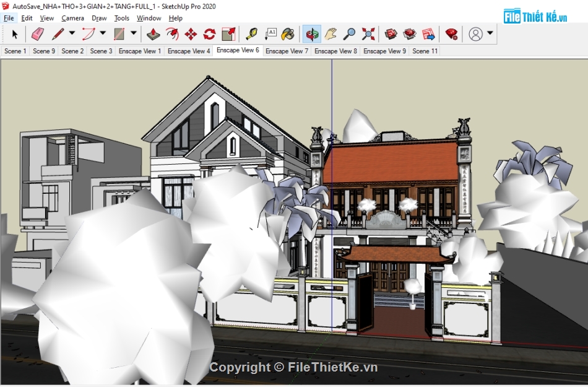Switch to the Enscape View 8 tab
The width and height of the screenshot is (588, 387).
pos(335,51)
